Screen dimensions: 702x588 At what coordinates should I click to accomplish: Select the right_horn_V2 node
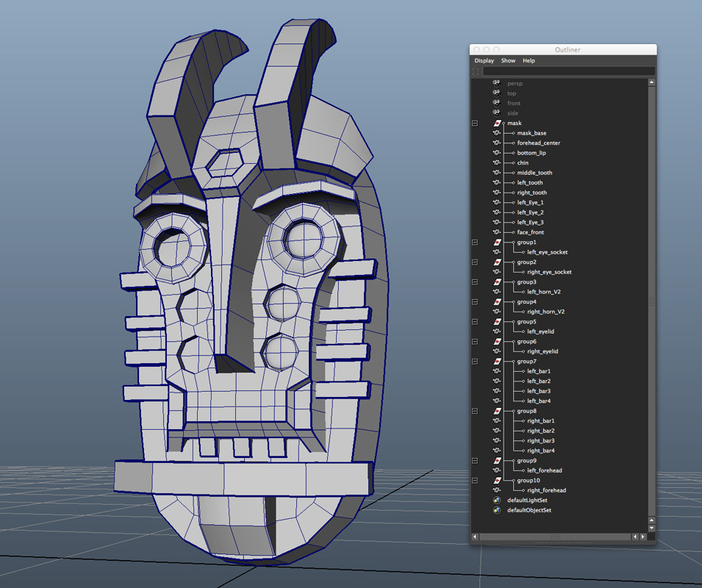pos(545,312)
